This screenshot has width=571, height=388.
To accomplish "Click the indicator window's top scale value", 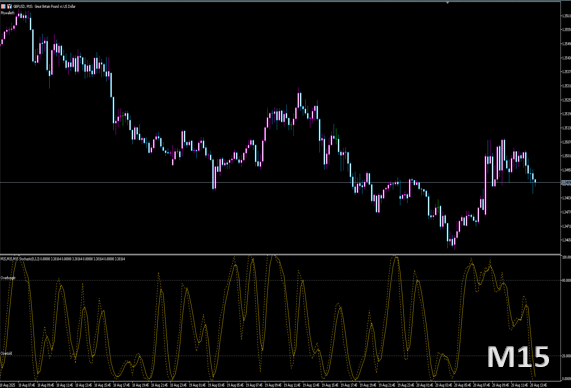I will (x=566, y=257).
